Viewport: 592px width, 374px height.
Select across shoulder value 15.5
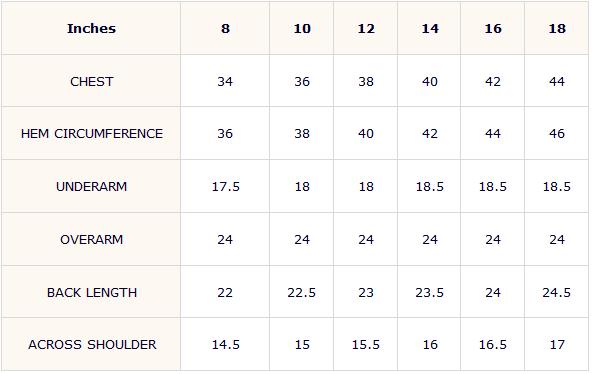[366, 345]
